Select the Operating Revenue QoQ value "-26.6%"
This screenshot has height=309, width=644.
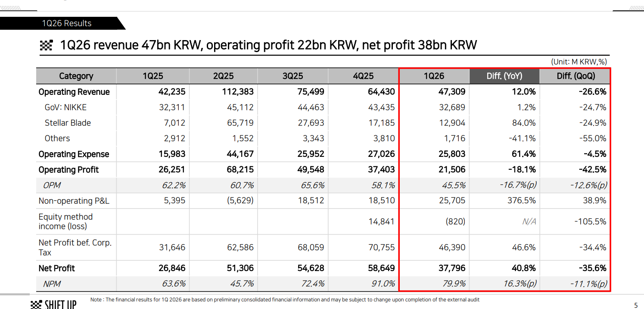(593, 92)
